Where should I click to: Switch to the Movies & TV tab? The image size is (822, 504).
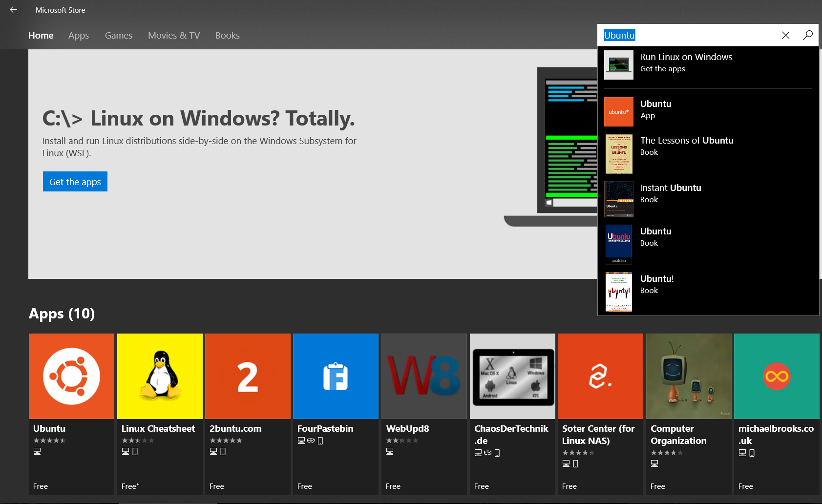[x=174, y=36]
